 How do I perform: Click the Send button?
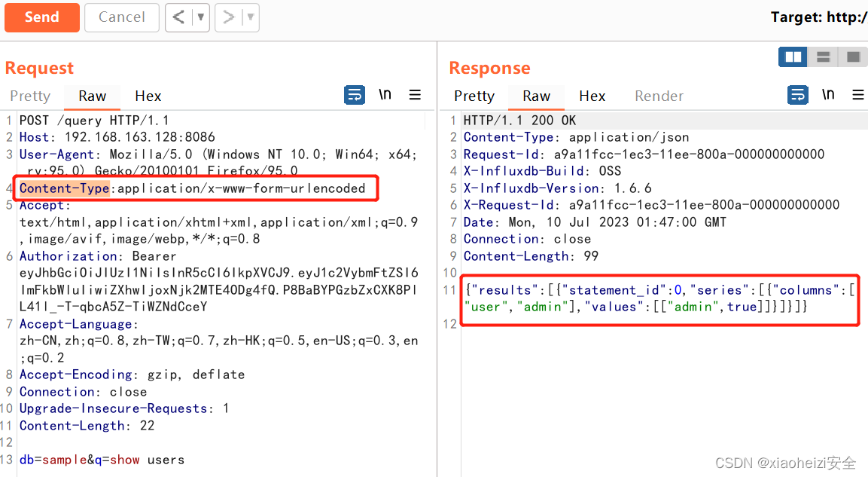(42, 17)
